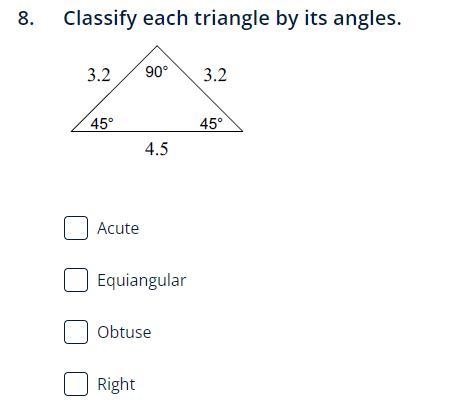Image resolution: width=454 pixels, height=406 pixels.
Task: Mark the Right checkbox
Action: 76,384
